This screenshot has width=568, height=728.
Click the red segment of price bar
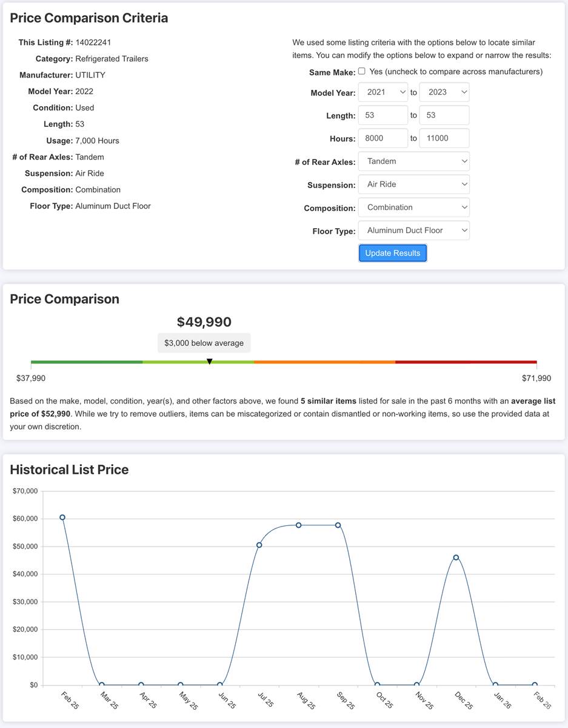point(466,362)
